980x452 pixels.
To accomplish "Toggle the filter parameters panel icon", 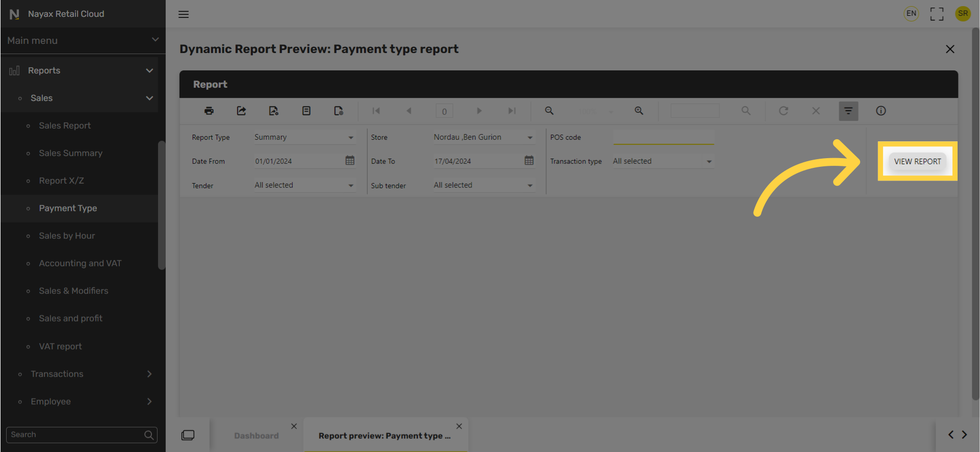I will click(x=848, y=111).
